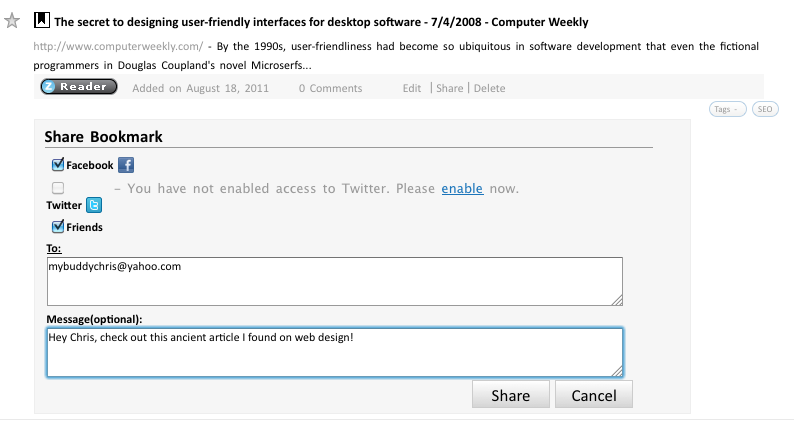795x421 pixels.
Task: Cancel the Share Bookmark form
Action: (x=594, y=395)
